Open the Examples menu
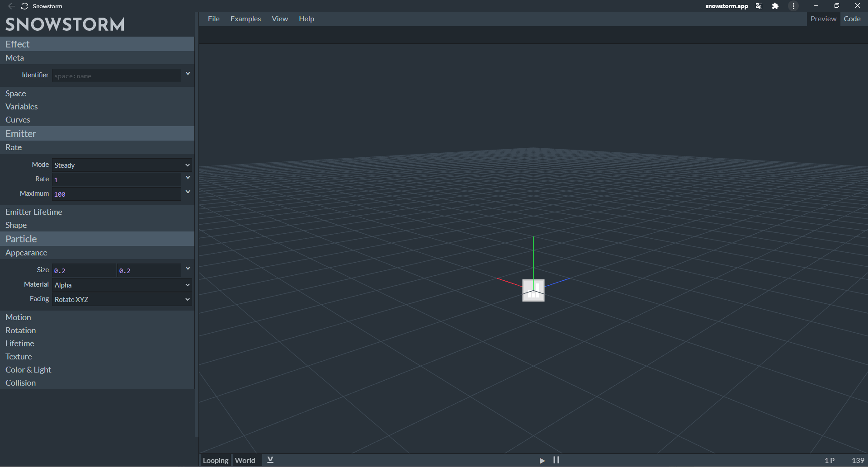 click(245, 19)
